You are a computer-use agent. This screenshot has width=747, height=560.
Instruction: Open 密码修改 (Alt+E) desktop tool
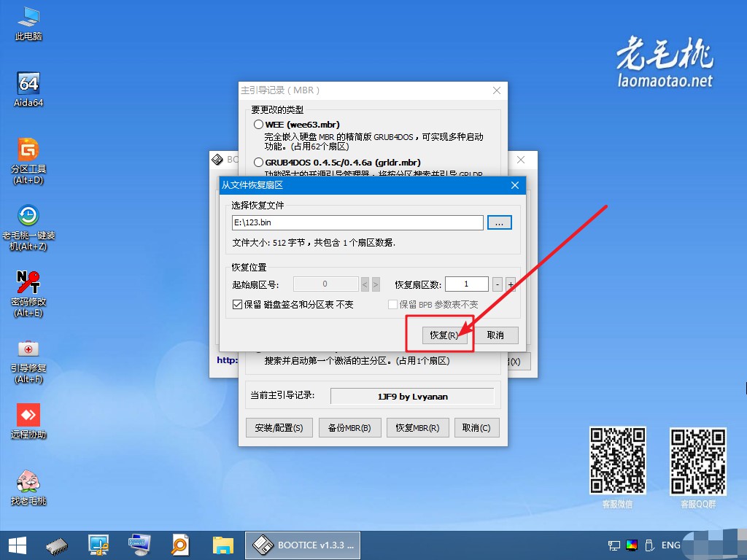point(28,294)
